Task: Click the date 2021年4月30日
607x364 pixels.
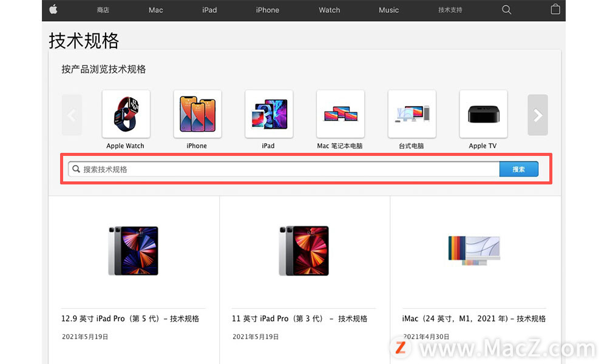Action: coord(426,337)
